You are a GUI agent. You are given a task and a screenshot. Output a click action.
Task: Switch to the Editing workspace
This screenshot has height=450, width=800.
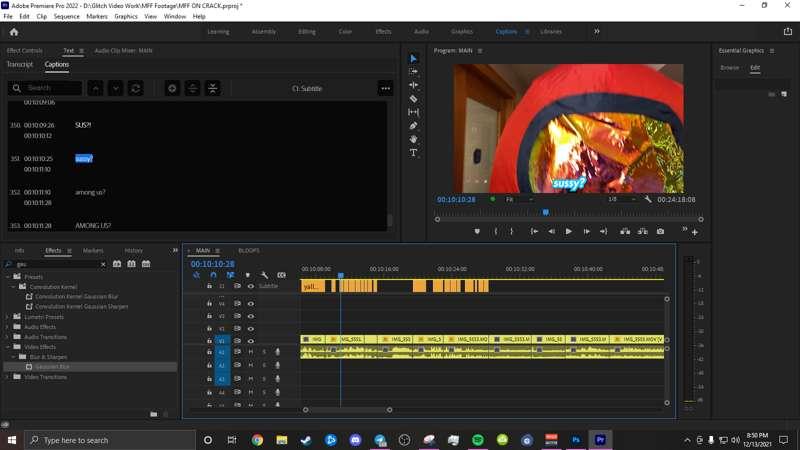point(307,32)
